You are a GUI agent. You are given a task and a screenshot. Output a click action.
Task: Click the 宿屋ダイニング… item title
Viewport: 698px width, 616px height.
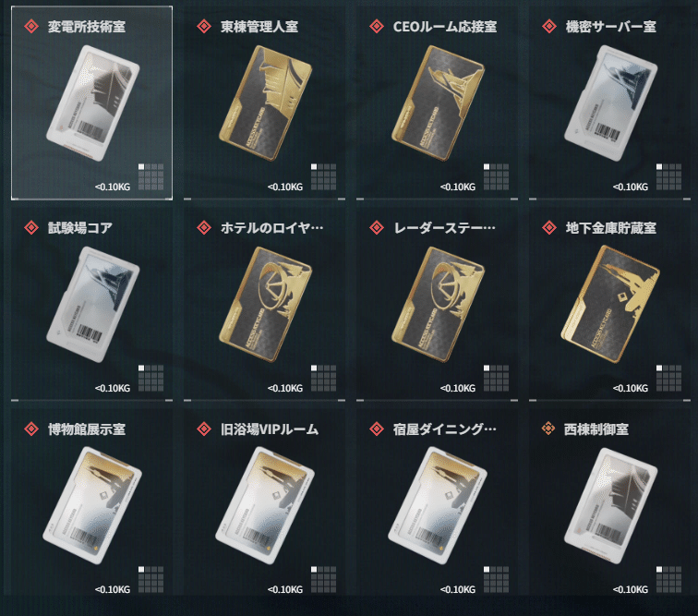point(444,429)
